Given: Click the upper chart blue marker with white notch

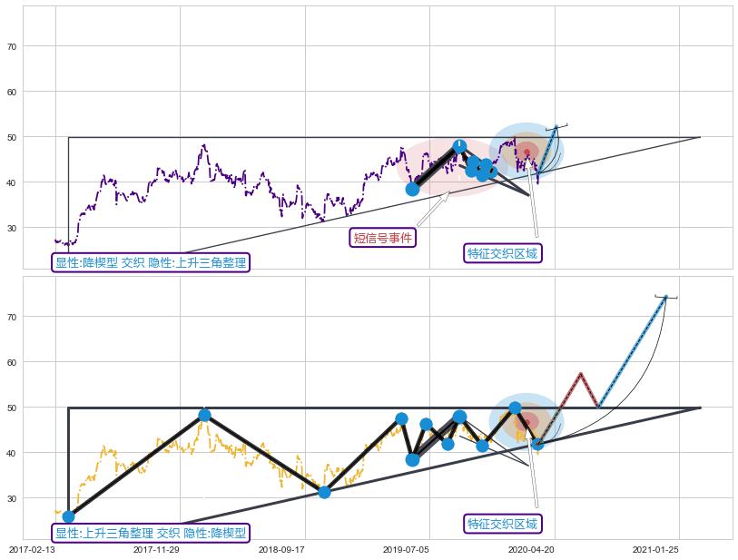Looking at the screenshot, I should (x=460, y=145).
